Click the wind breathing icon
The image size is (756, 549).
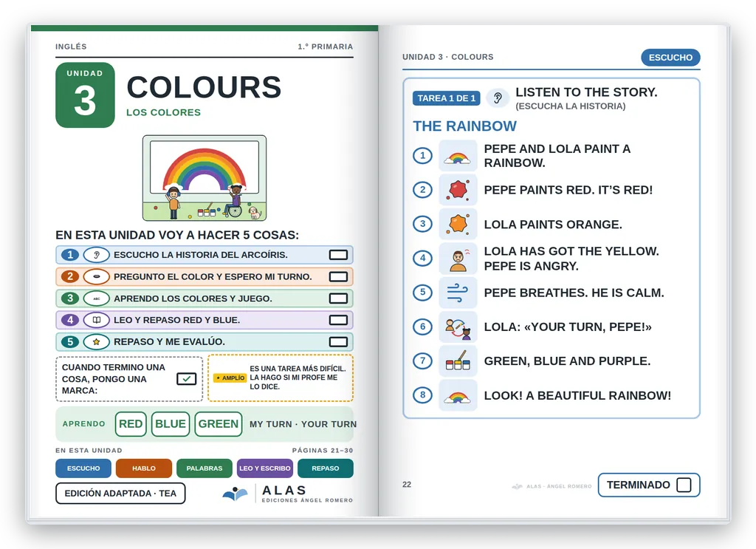click(458, 293)
